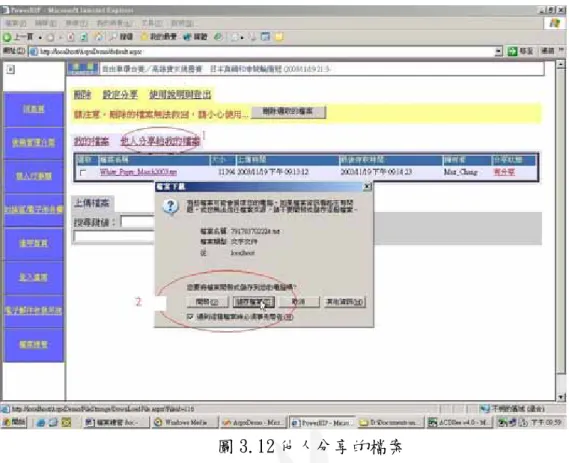Open the Tools menu in menu bar
Screen dimensions: 569x463
coord(152,24)
